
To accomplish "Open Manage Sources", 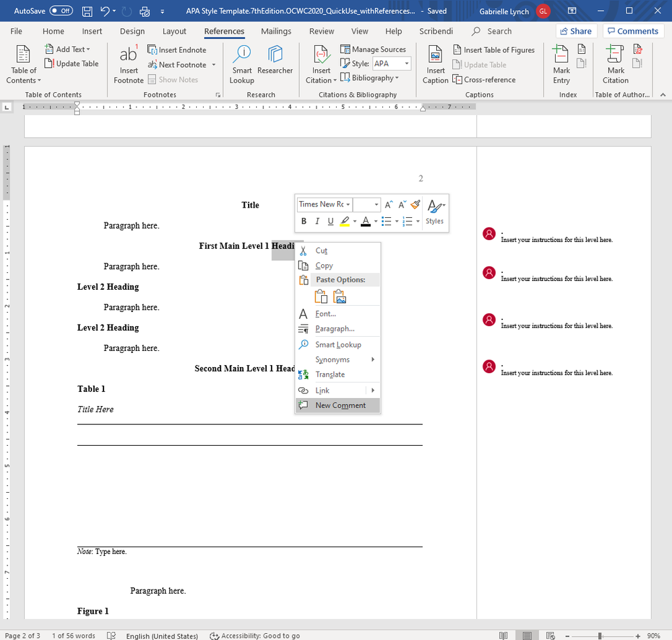I will pos(374,48).
